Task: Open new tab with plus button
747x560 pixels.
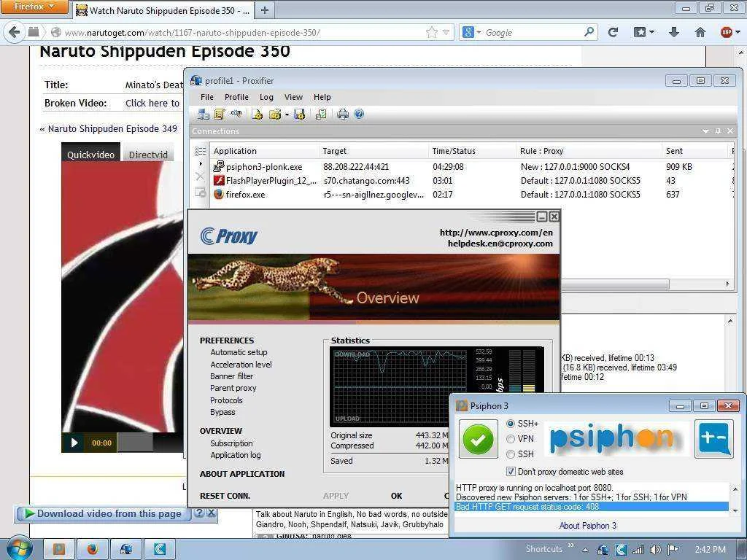Action: pyautogui.click(x=265, y=10)
